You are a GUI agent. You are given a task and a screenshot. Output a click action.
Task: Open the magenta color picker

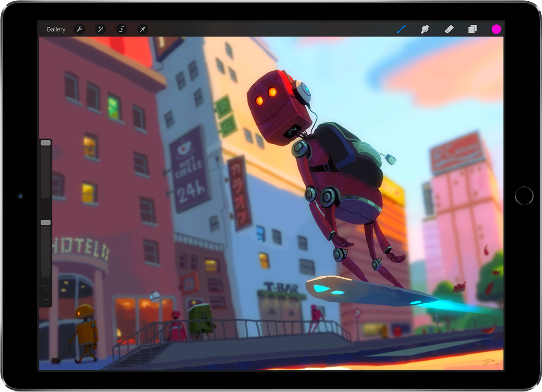(x=496, y=29)
